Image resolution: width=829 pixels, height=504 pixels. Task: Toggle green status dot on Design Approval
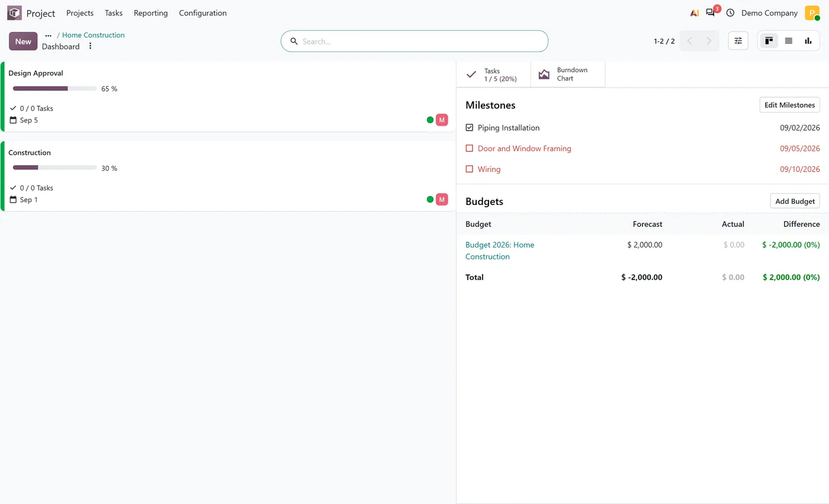(x=430, y=120)
